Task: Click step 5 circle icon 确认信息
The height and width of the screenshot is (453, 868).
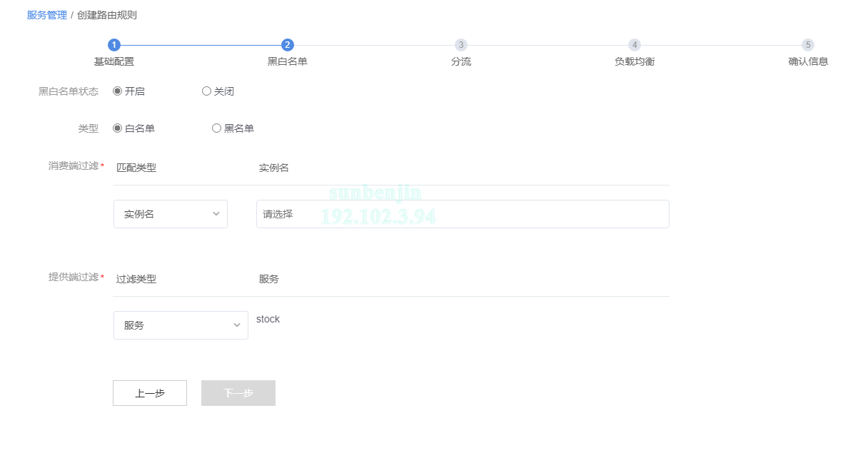Action: click(808, 45)
